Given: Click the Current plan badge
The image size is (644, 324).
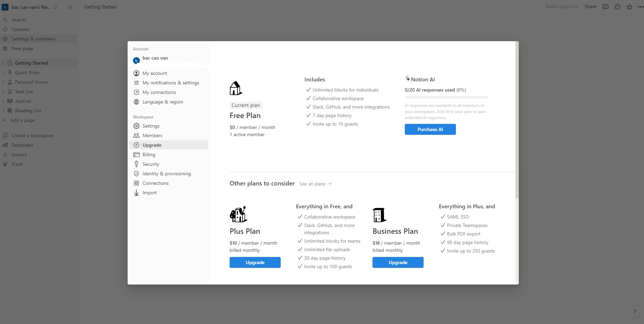Looking at the screenshot, I should [246, 105].
